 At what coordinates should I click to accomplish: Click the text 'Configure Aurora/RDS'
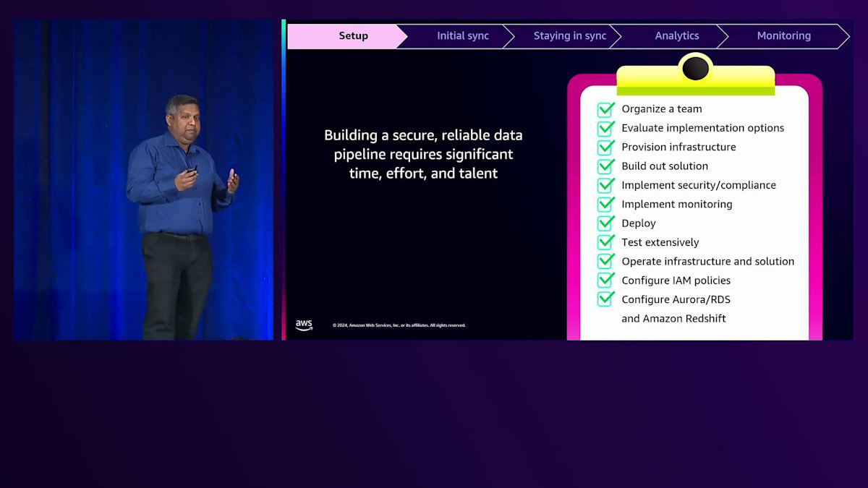click(676, 299)
